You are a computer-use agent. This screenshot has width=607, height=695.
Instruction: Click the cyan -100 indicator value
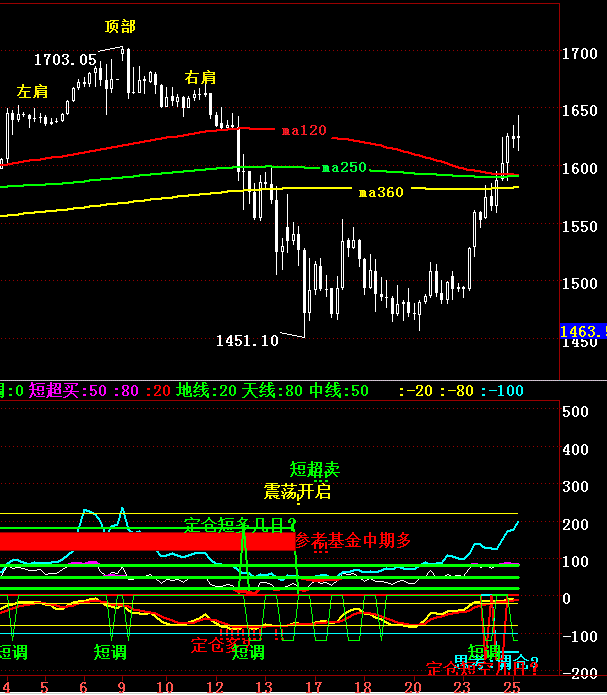pyautogui.click(x=500, y=390)
